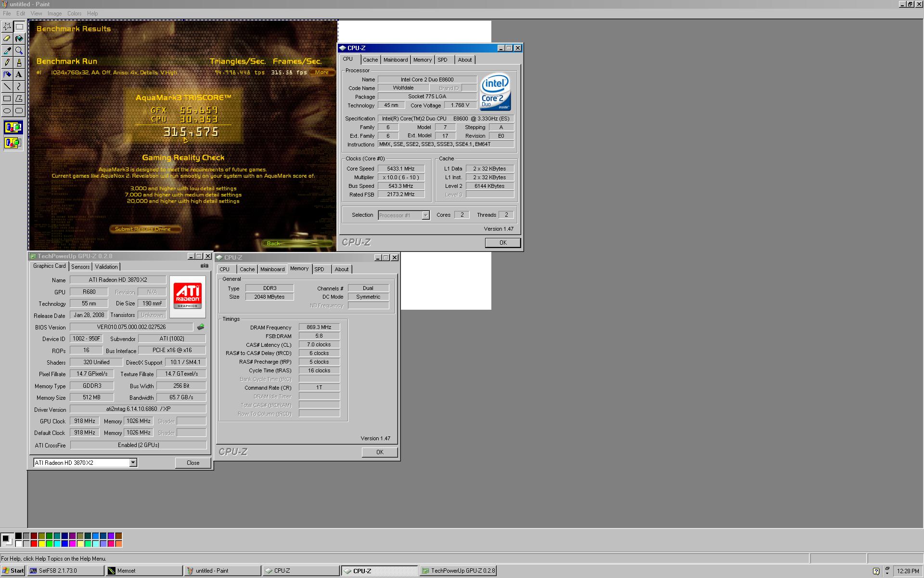Open the About tab in the top CPU-Z window

click(x=464, y=60)
